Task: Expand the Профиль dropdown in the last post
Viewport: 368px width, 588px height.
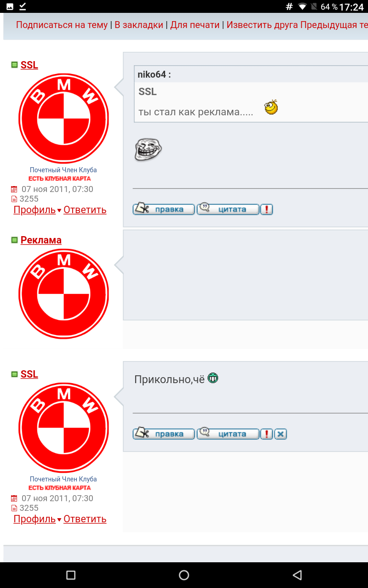Action: pos(59,520)
